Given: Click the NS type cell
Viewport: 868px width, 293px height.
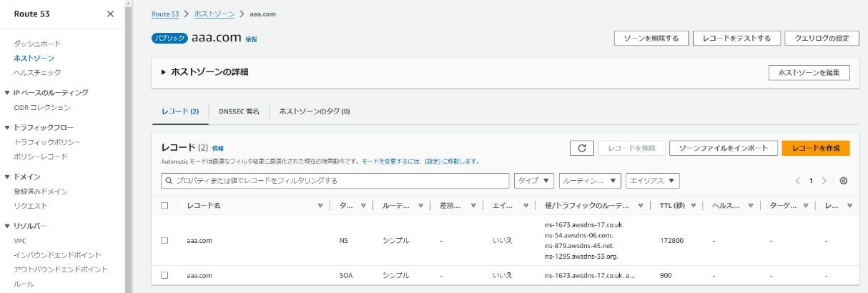Looking at the screenshot, I should point(344,241).
